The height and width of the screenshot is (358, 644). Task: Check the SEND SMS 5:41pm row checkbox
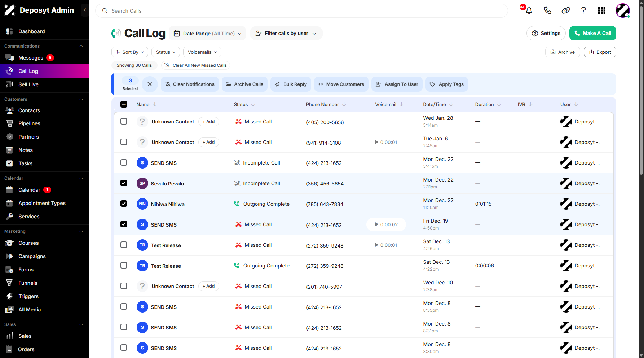coord(124,162)
